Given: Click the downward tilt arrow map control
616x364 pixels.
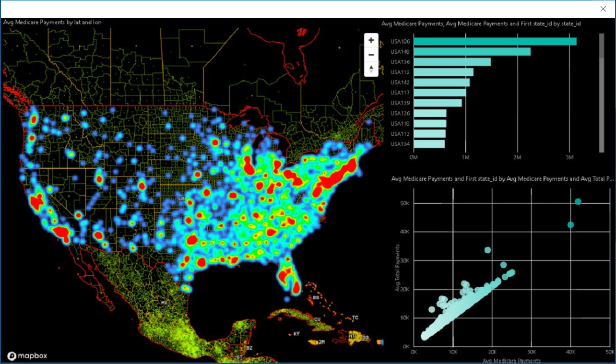Looking at the screenshot, I should point(371,72).
